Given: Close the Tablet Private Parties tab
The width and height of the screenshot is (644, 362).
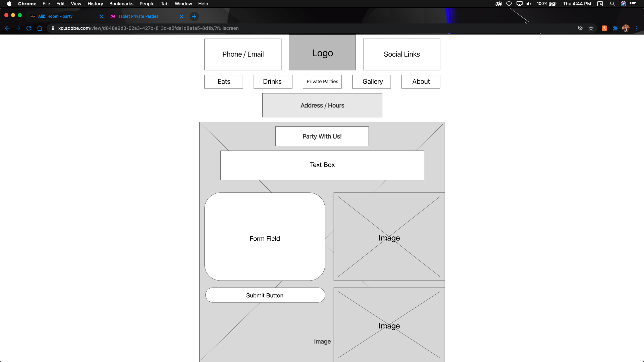Looking at the screenshot, I should pyautogui.click(x=181, y=16).
